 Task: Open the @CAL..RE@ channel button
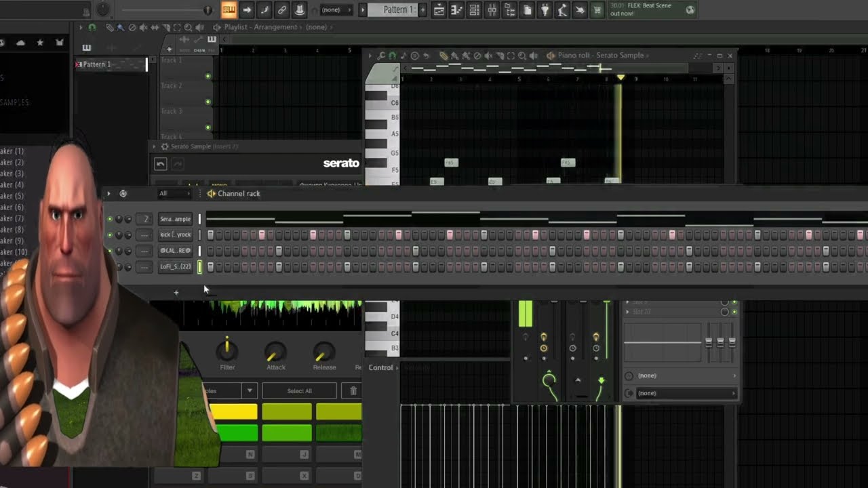click(x=175, y=251)
